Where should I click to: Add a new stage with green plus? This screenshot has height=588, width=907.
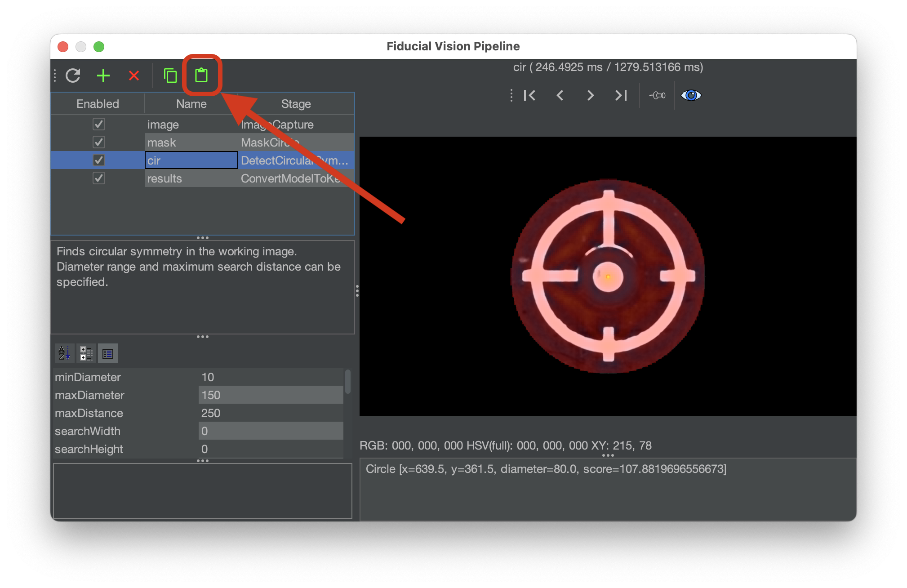(103, 76)
